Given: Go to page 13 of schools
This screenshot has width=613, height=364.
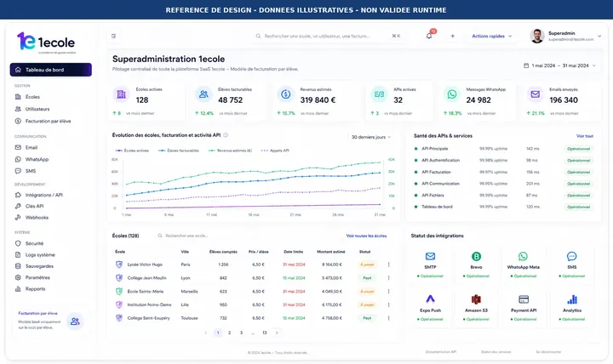Looking at the screenshot, I should click(265, 333).
